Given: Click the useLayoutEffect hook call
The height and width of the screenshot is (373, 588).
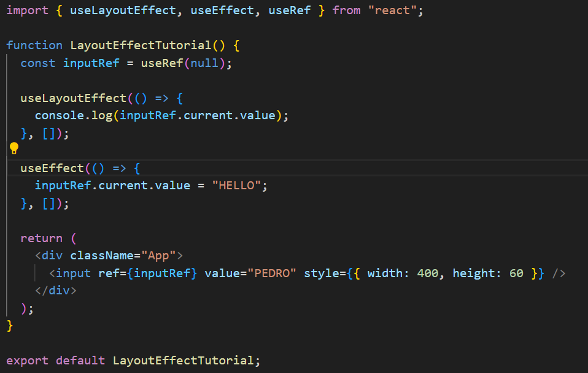Looking at the screenshot, I should (x=74, y=98).
